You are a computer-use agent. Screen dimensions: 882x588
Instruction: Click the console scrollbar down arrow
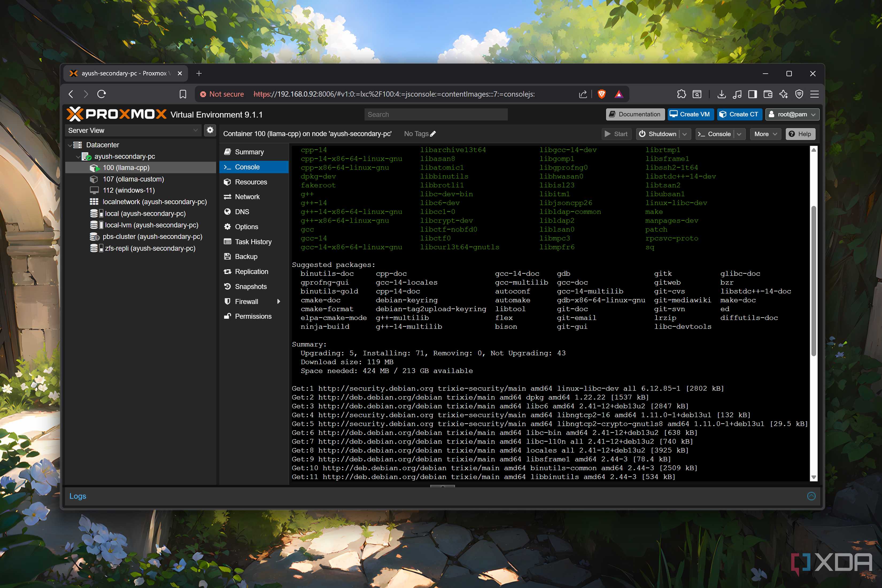coord(813,477)
